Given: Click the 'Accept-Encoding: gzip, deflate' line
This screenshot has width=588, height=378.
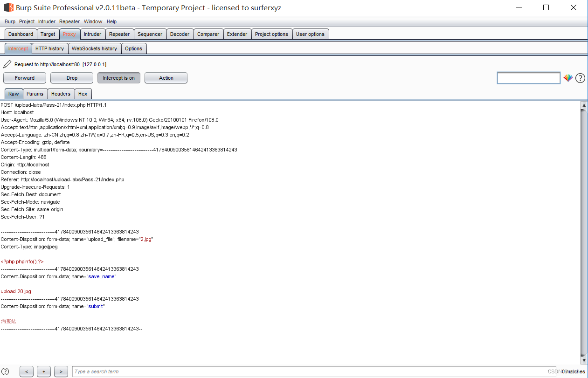Looking at the screenshot, I should [35, 142].
